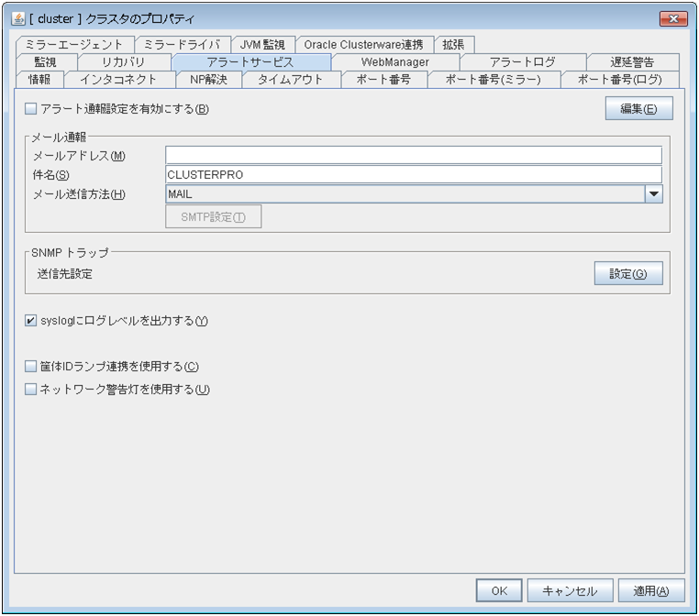Open the 遅延警告 tab
The height and width of the screenshot is (616, 699).
[632, 62]
